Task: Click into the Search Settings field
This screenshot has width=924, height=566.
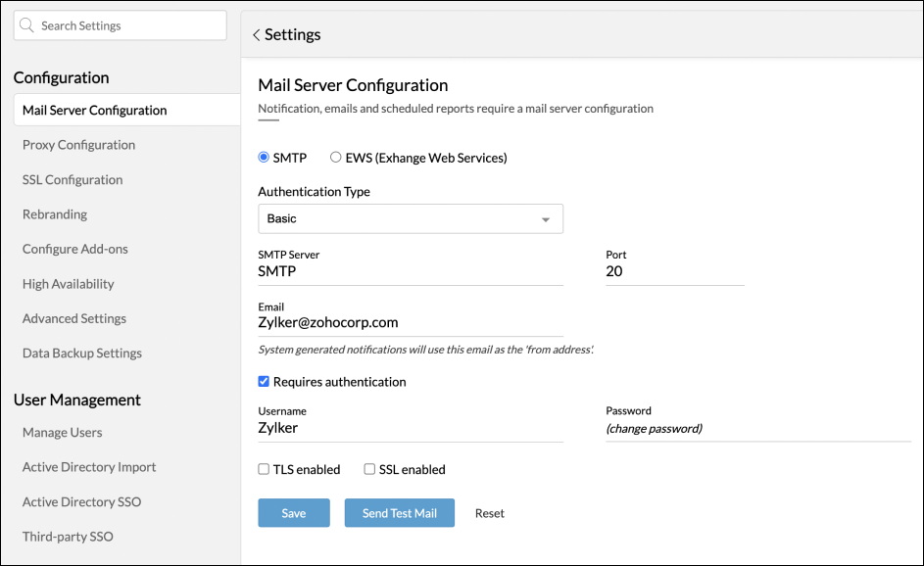Action: tap(127, 25)
